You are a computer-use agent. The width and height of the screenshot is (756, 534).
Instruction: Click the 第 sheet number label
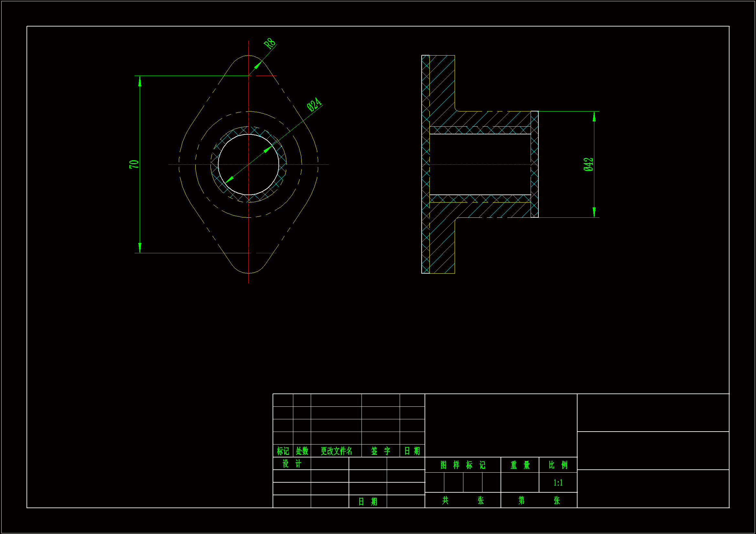pyautogui.click(x=521, y=500)
